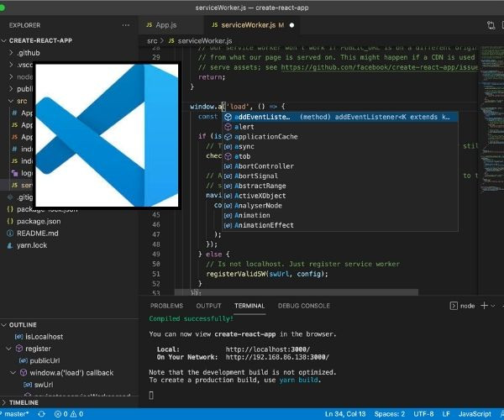Click the braces icon beside package.json
The height and width of the screenshot is (420, 504).
pyautogui.click(x=10, y=221)
